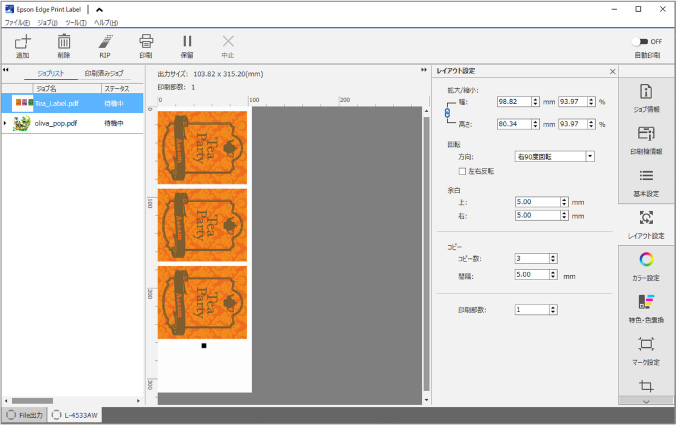This screenshot has height=425, width=676.
Task: Open the ファイル (File) menu
Action: pyautogui.click(x=17, y=22)
